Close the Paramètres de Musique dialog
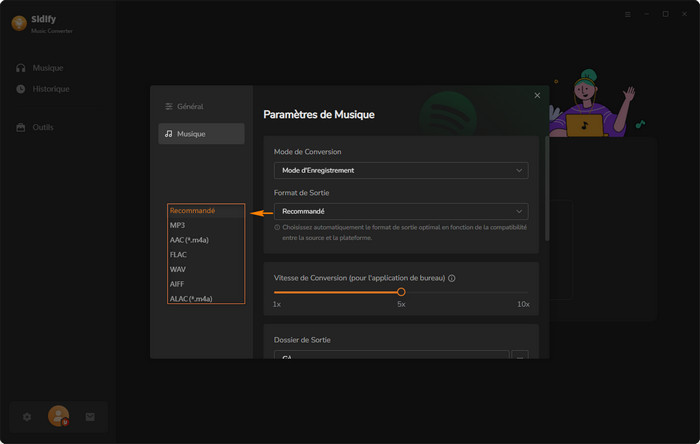Viewport: 700px width, 444px height. pyautogui.click(x=537, y=95)
